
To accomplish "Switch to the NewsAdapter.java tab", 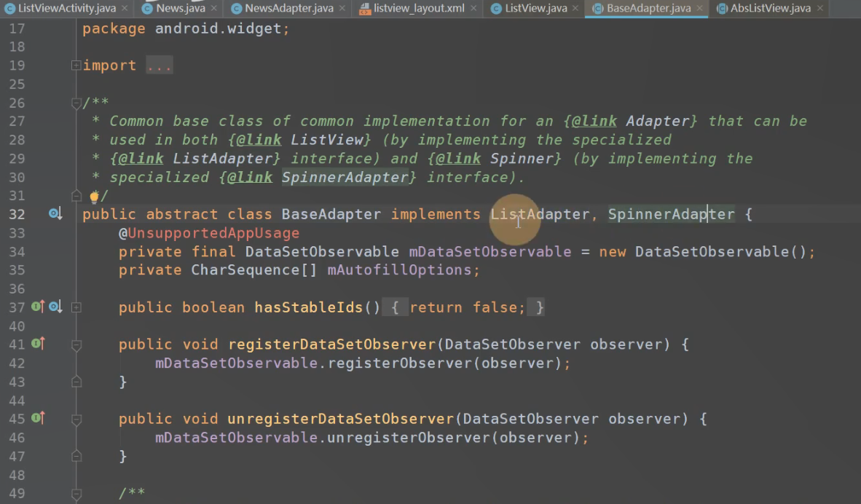I will tap(289, 8).
